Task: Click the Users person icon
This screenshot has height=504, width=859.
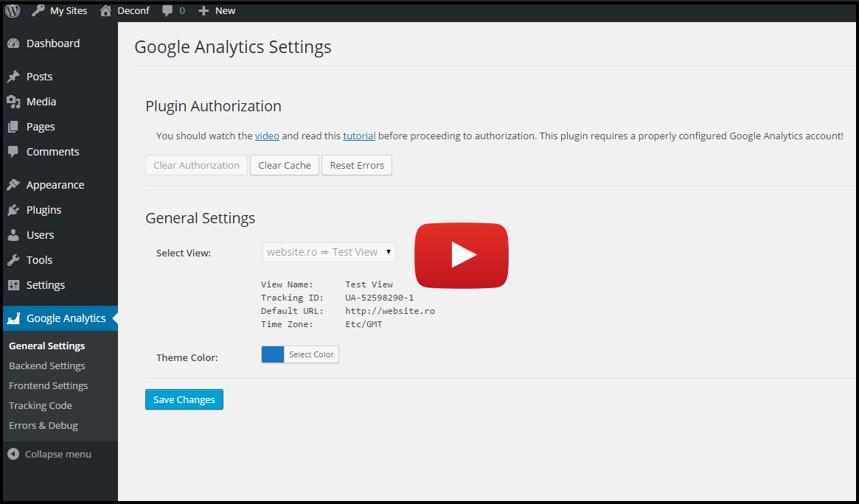Action: click(13, 235)
